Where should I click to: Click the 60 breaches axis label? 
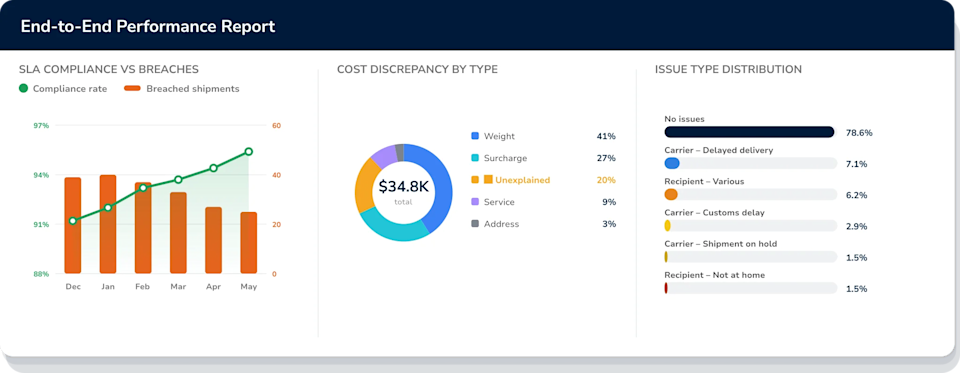(276, 126)
